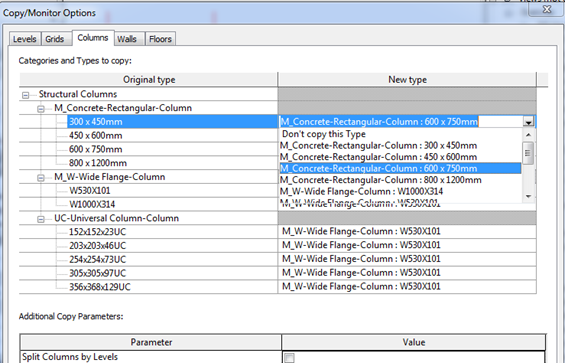Screen dimensions: 565x363
Task: Click the Original type column header
Action: (148, 80)
